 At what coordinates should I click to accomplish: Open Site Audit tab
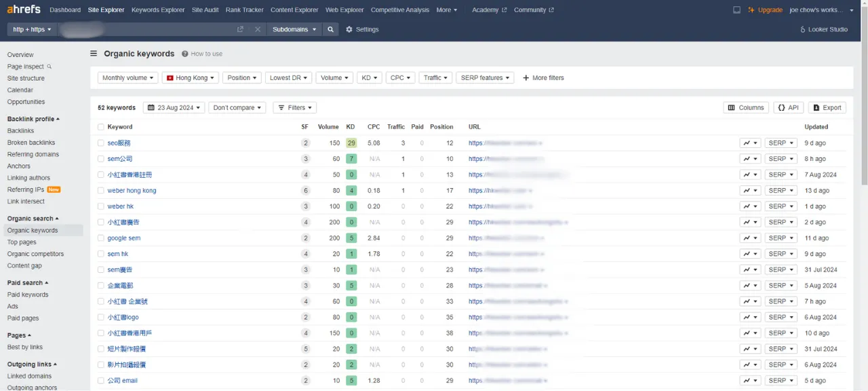[x=205, y=10]
